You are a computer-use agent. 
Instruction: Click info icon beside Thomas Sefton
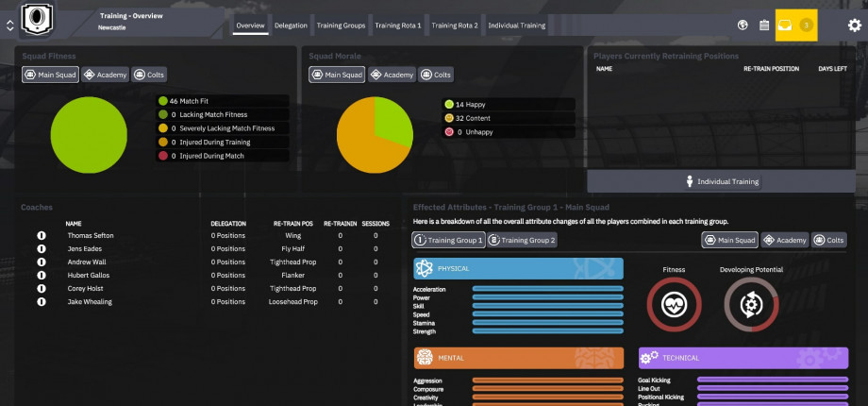(x=41, y=235)
